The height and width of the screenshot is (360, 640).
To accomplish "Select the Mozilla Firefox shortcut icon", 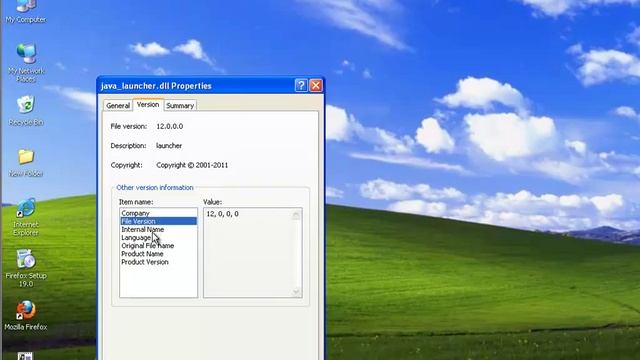I will [26, 316].
